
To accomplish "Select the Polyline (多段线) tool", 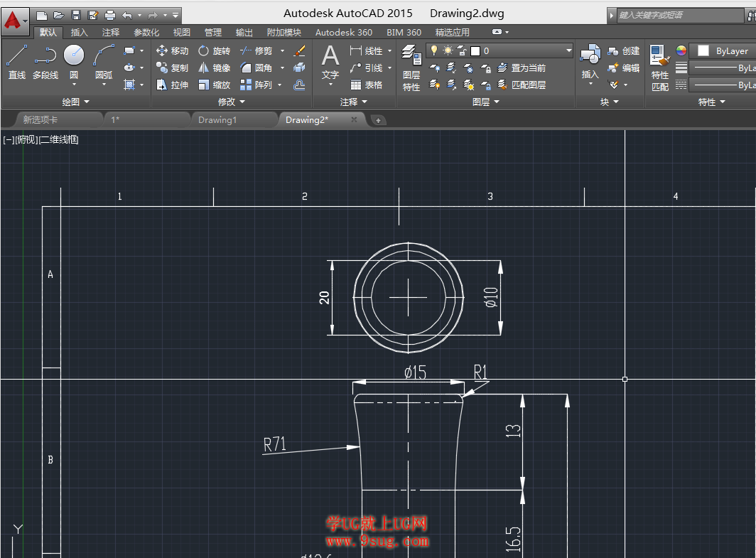I will click(x=45, y=63).
